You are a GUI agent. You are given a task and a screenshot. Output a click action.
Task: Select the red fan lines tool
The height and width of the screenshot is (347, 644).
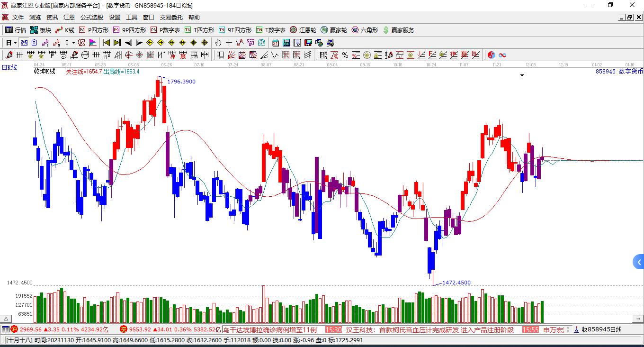tap(231, 55)
